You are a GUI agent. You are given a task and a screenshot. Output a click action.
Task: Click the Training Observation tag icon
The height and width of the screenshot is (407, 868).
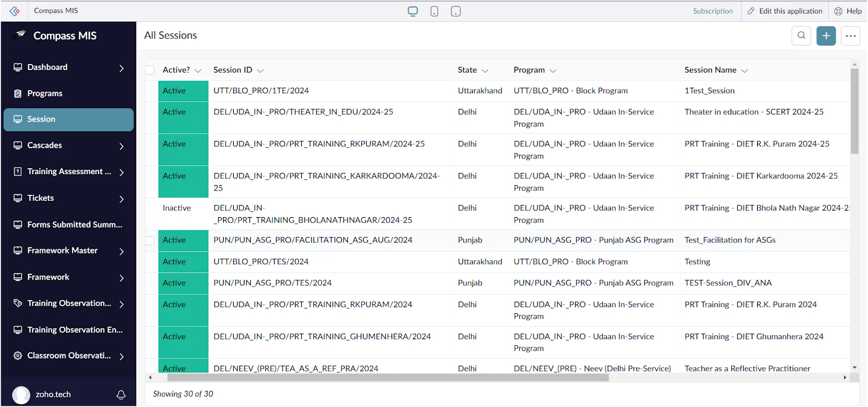(x=18, y=303)
